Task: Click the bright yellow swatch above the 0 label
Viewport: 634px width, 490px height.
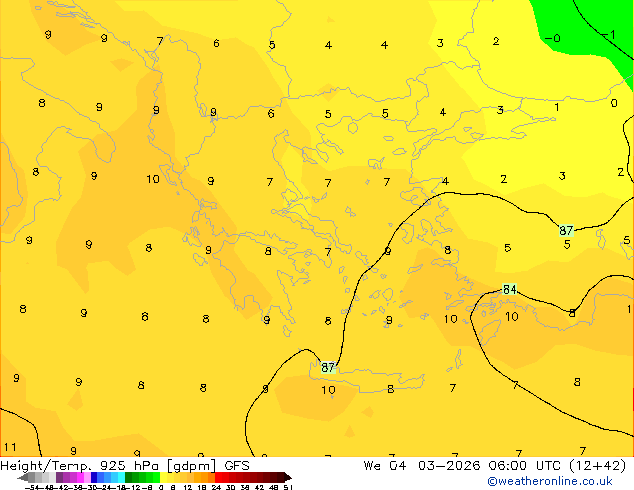Action: 163,477
